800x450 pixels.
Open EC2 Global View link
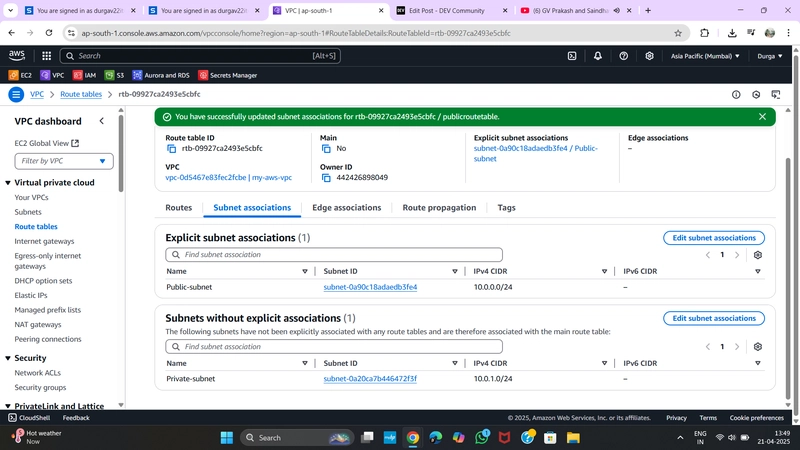[x=46, y=143]
